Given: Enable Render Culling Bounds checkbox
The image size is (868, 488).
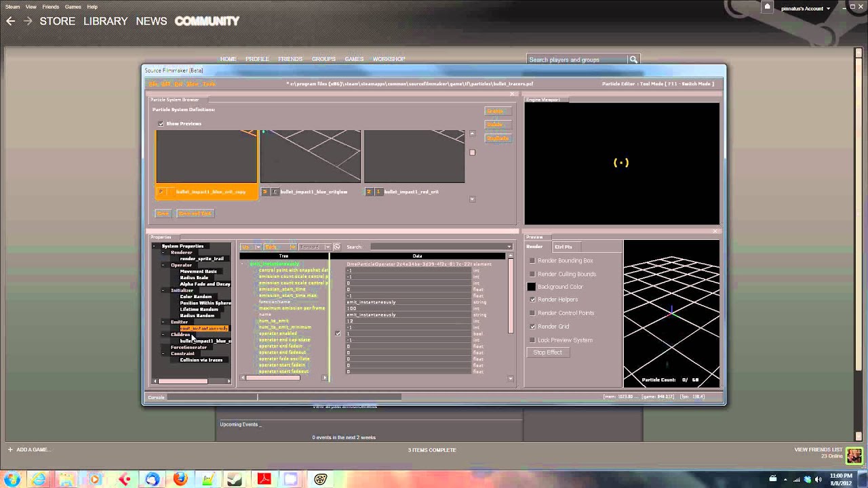Looking at the screenshot, I should pos(532,274).
